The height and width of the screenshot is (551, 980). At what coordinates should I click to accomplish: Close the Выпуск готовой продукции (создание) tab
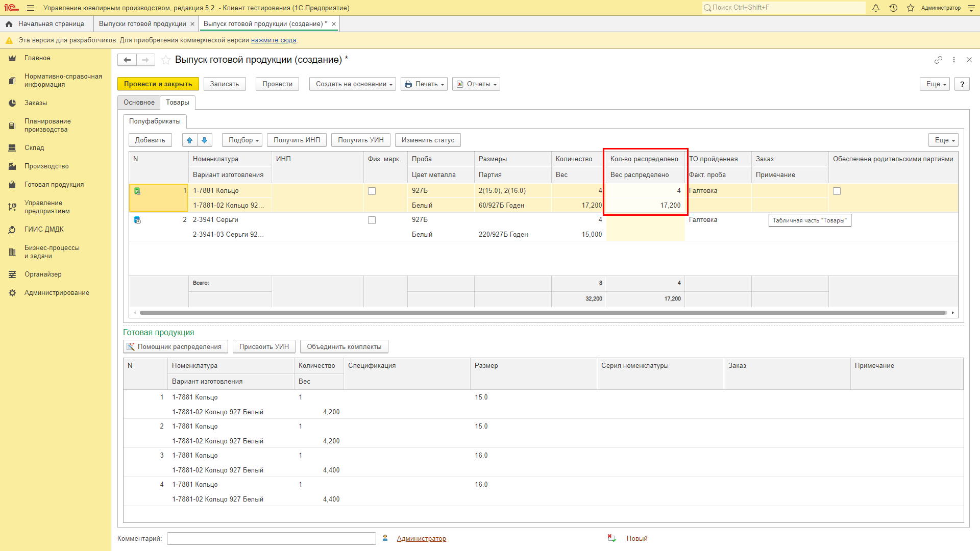click(334, 24)
